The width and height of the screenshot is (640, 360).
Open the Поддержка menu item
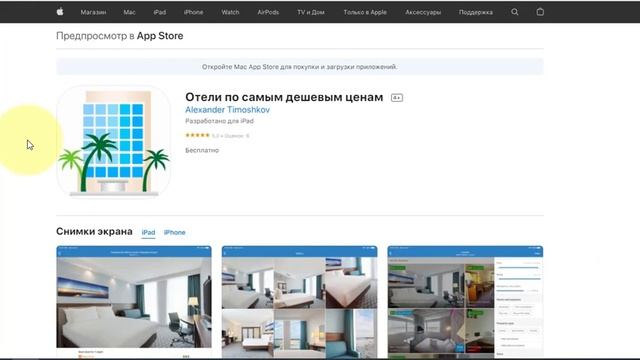tap(476, 12)
